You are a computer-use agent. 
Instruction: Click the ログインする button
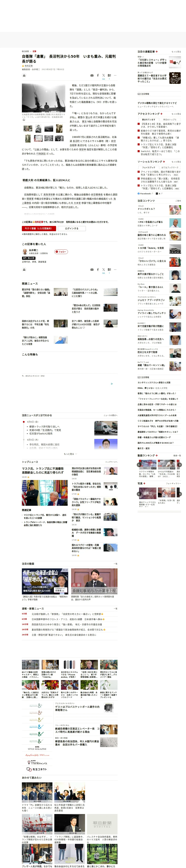click(72, 228)
